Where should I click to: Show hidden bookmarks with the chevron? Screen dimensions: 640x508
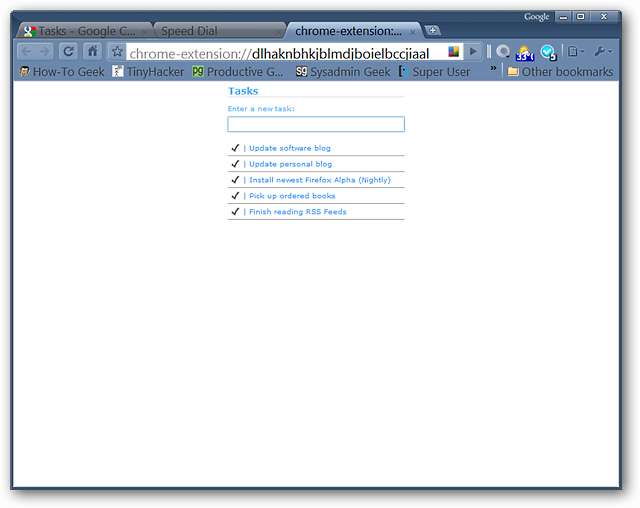pos(493,68)
